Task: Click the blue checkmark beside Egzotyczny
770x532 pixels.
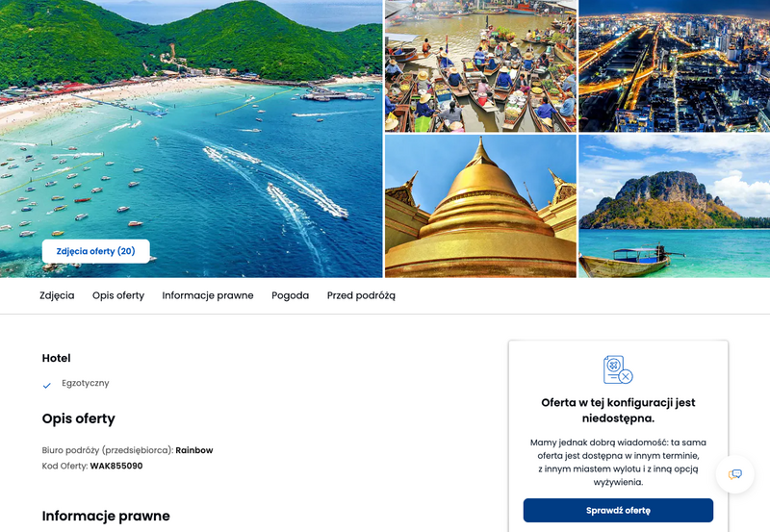Action: pyautogui.click(x=46, y=386)
